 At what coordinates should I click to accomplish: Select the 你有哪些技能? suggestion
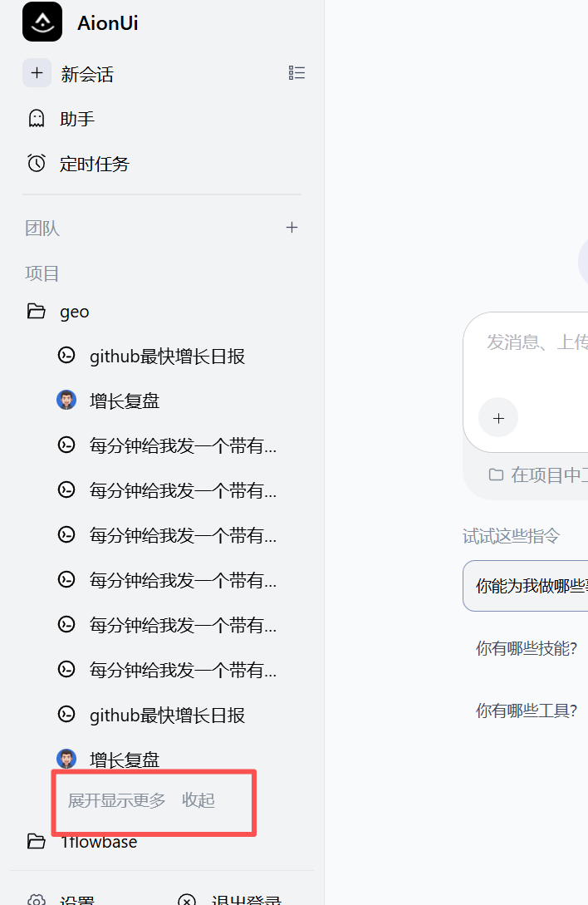click(527, 648)
